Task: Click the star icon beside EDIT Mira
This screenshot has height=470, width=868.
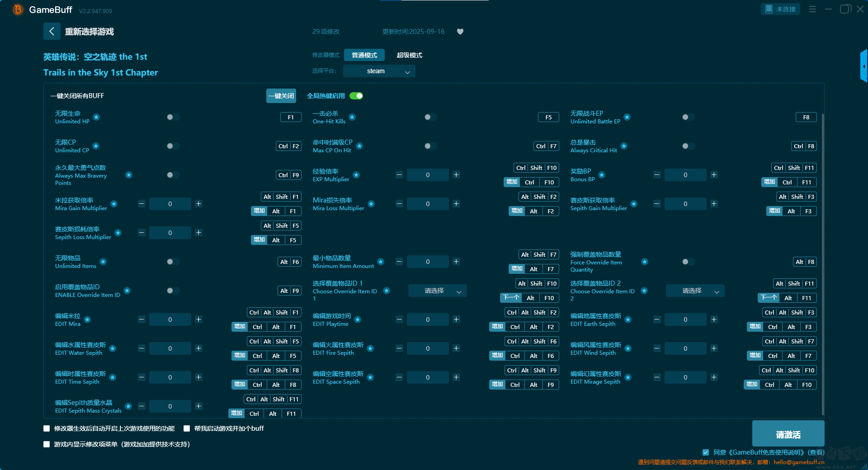Action: [87, 320]
